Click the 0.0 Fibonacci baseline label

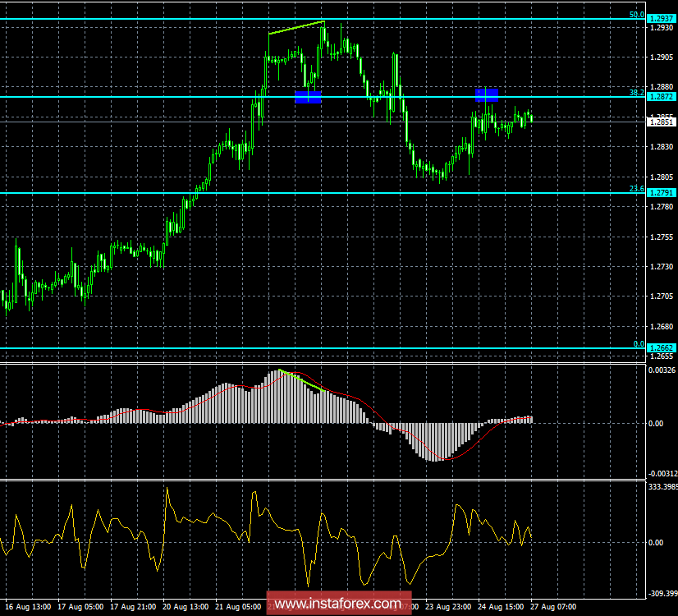click(638, 344)
